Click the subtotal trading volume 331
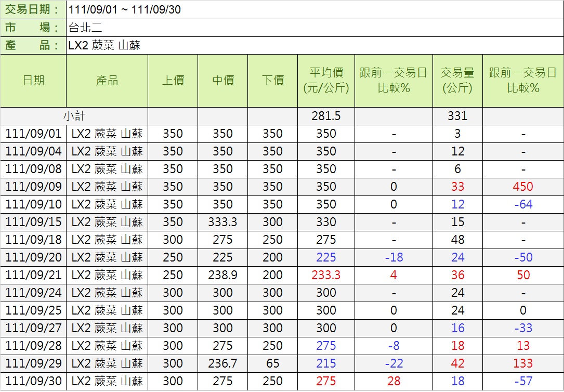 457,116
